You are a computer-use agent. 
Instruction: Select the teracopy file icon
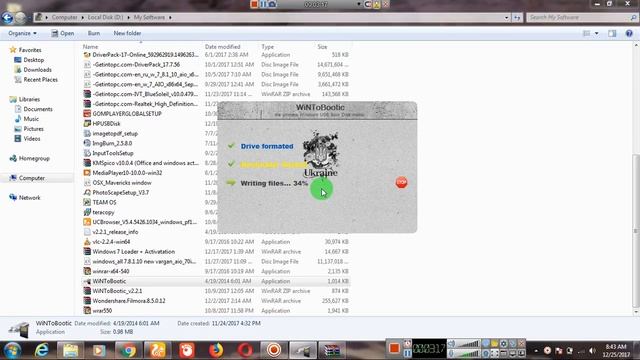point(87,212)
